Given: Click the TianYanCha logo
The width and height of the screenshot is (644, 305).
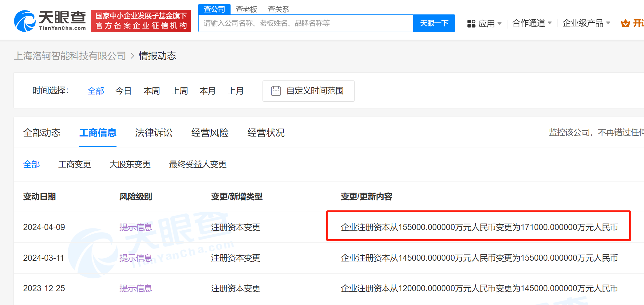Looking at the screenshot, I should (x=50, y=21).
